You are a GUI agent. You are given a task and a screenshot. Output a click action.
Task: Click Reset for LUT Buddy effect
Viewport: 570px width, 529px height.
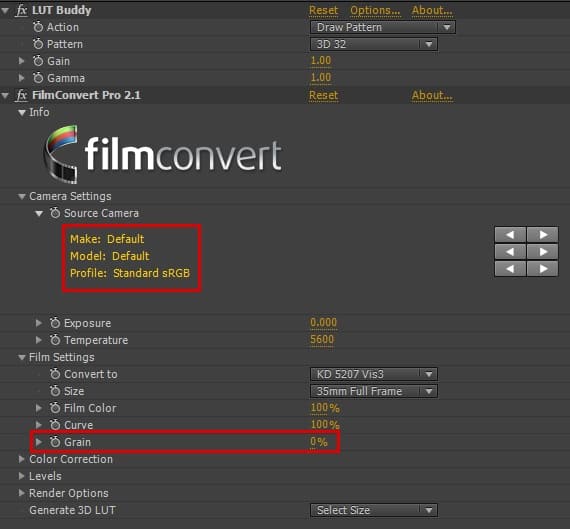click(323, 11)
